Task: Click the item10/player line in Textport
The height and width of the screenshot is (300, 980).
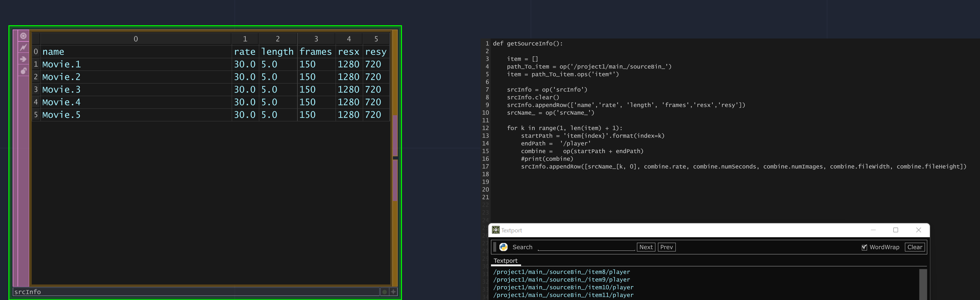Action: (563, 287)
